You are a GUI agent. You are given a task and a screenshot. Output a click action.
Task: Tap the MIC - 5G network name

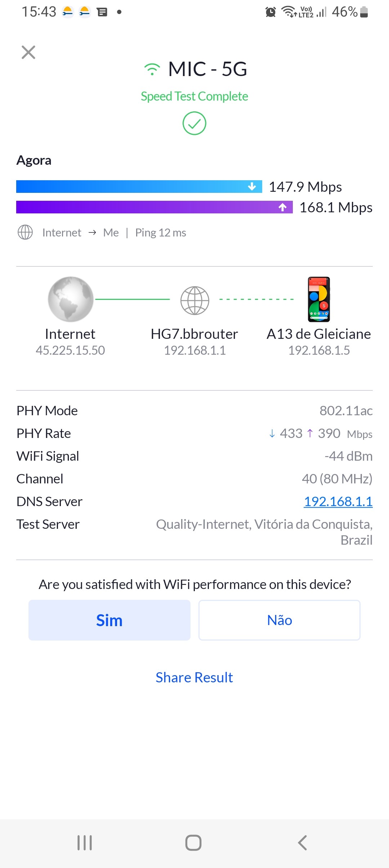pyautogui.click(x=208, y=69)
